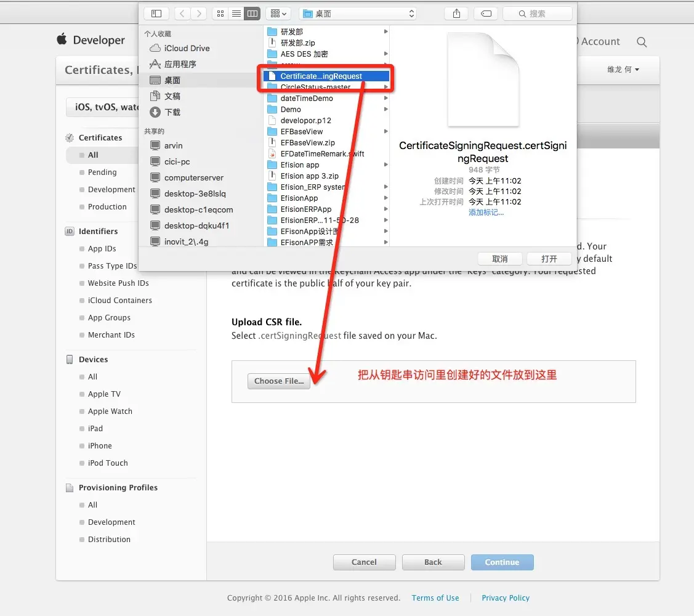
Task: Open the Terms of Use link
Action: [435, 598]
